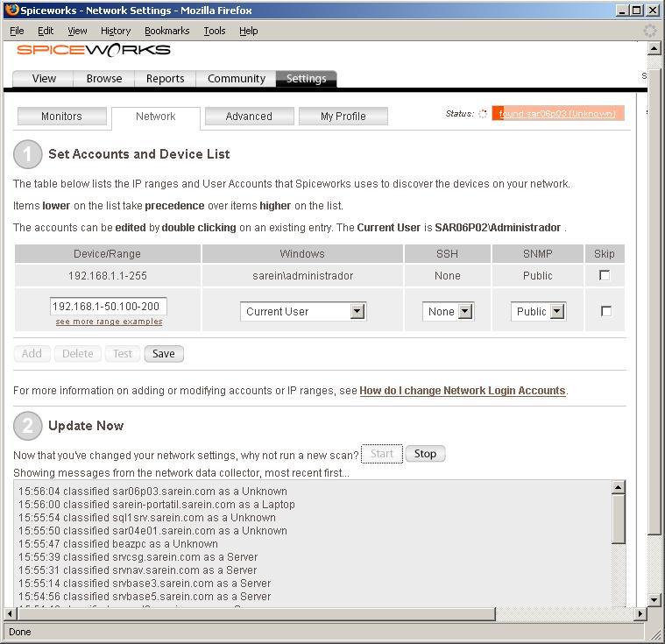The width and height of the screenshot is (665, 644).
Task: Click the sarein-portatil Laptop log line
Action: click(x=157, y=505)
